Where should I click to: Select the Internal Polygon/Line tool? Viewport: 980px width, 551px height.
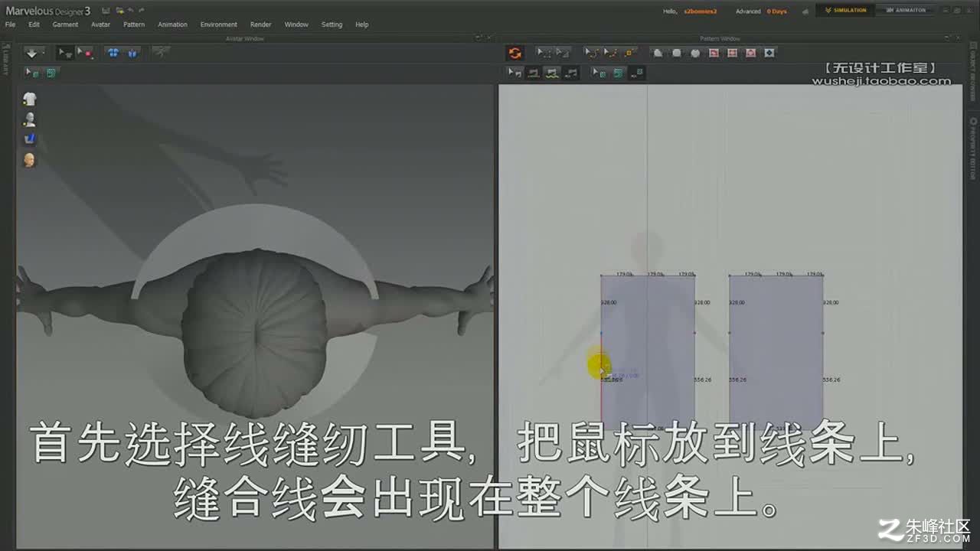[714, 53]
